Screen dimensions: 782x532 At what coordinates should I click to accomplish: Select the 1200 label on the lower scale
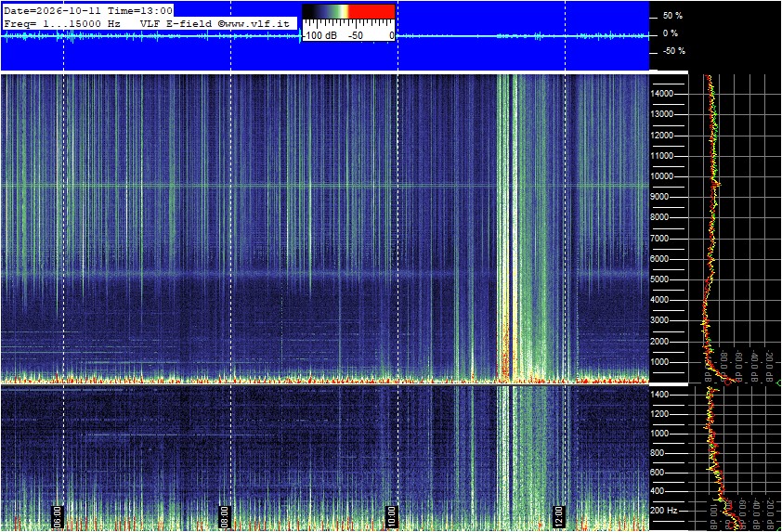(659, 414)
